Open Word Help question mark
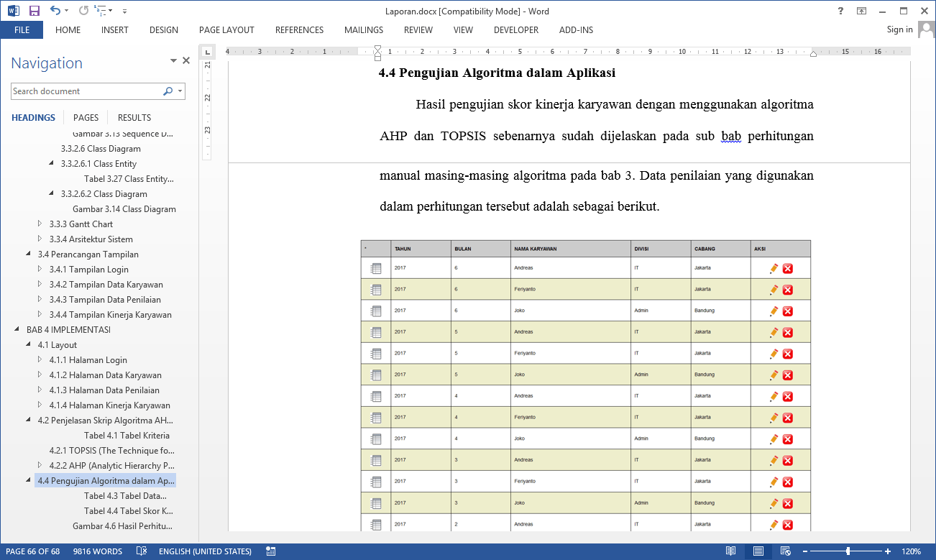936x560 pixels. 840,11
